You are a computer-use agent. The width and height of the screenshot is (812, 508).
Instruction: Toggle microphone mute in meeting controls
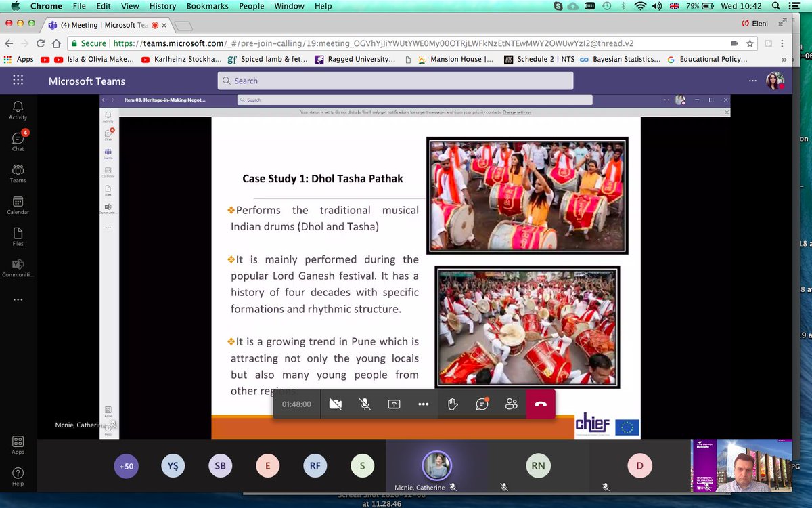[x=364, y=404]
